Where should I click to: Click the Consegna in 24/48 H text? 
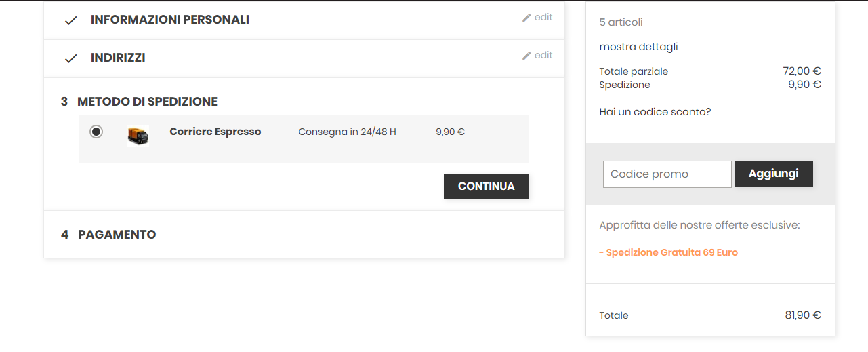pyautogui.click(x=347, y=132)
